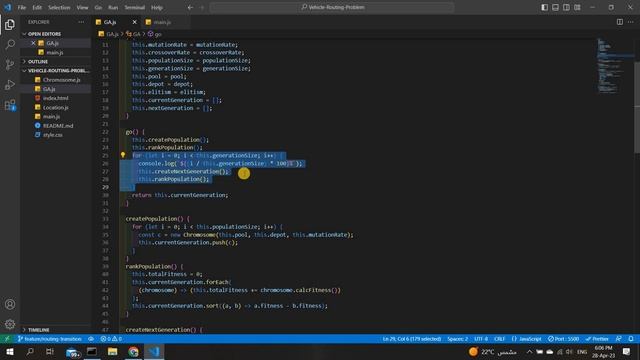Screen dimensions: 640x360
Task: Open the View menu
Action: pyautogui.click(x=82, y=7)
